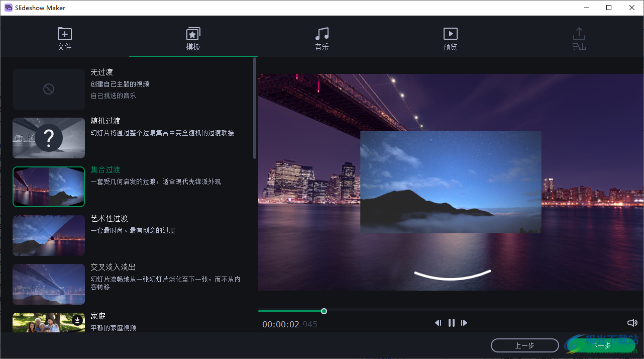This screenshot has width=644, height=359.
Task: Click the 艺术性过渡 title text
Action: pyautogui.click(x=109, y=218)
